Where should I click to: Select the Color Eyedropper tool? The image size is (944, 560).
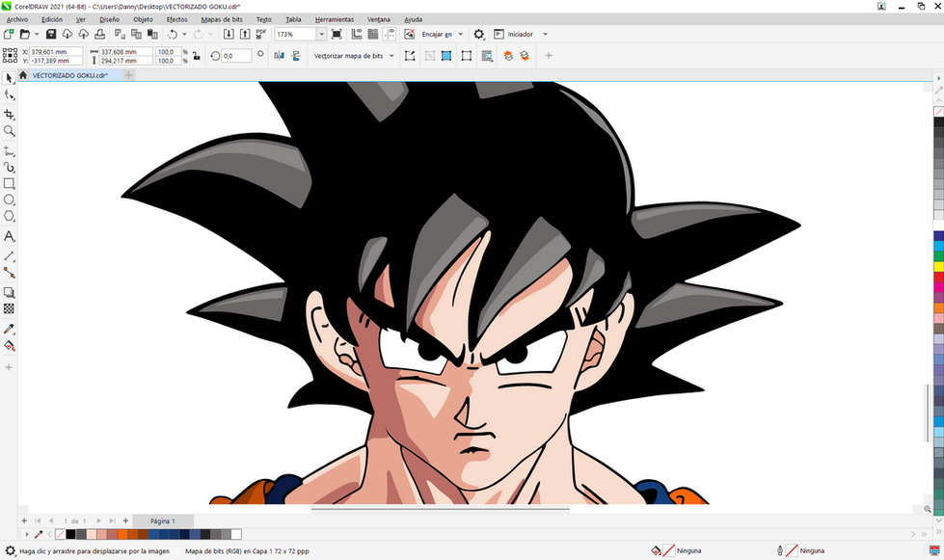point(9,329)
